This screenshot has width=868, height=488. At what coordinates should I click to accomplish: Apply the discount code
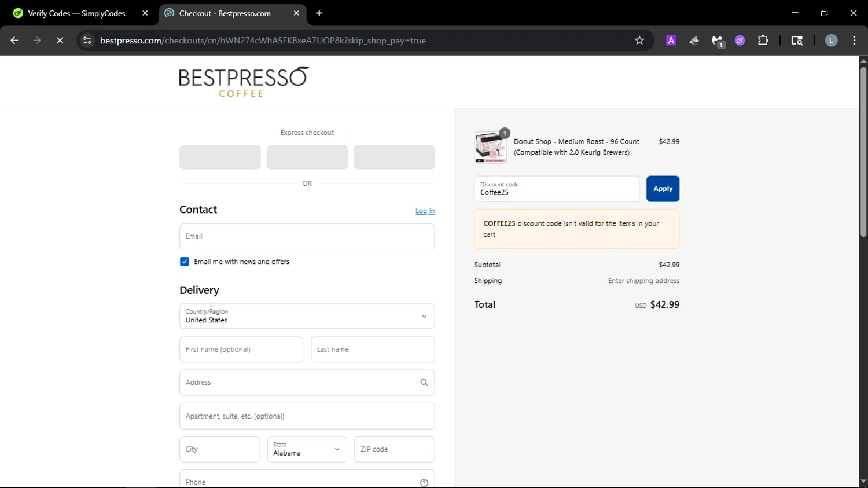[x=663, y=189]
